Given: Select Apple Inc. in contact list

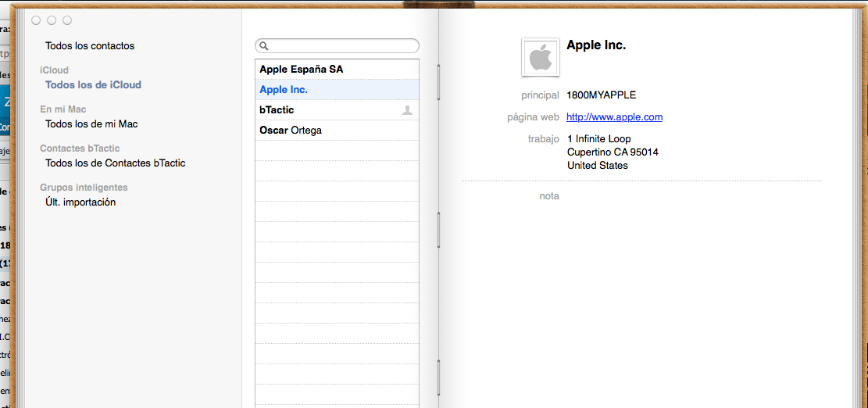Looking at the screenshot, I should [338, 89].
